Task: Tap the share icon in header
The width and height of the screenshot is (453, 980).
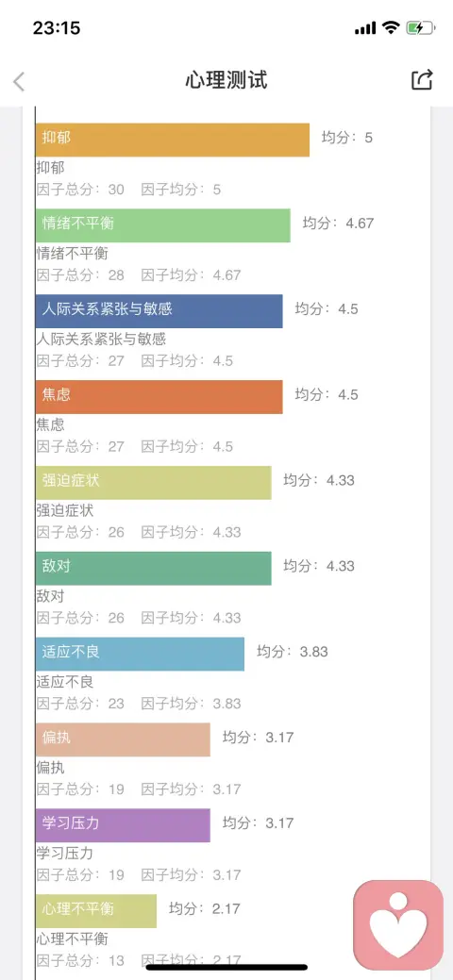Action: click(422, 79)
